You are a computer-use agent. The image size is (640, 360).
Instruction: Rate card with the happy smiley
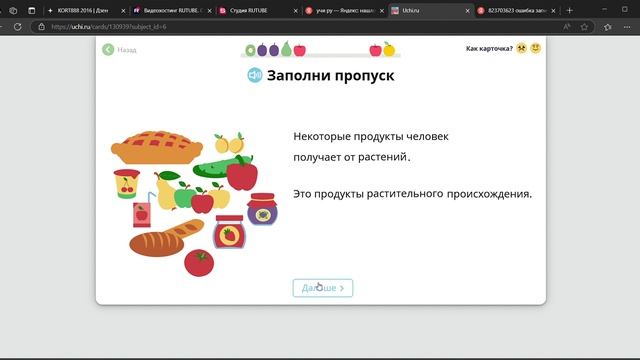pyautogui.click(x=536, y=48)
